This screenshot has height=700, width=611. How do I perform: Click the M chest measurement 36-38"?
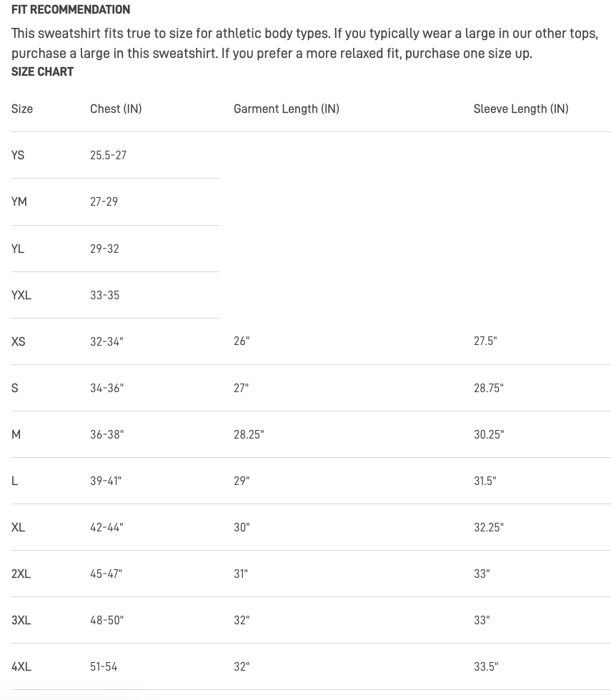point(107,434)
